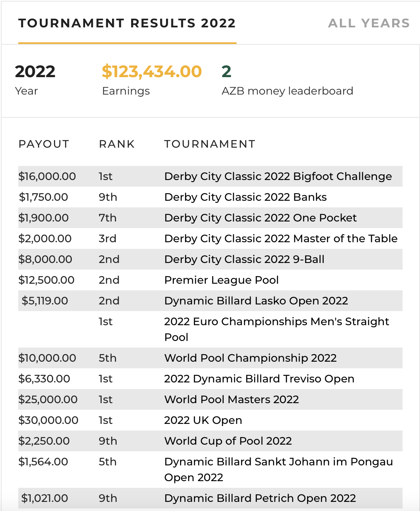
Task: Open the Premier League Pool tournament
Action: pyautogui.click(x=222, y=280)
